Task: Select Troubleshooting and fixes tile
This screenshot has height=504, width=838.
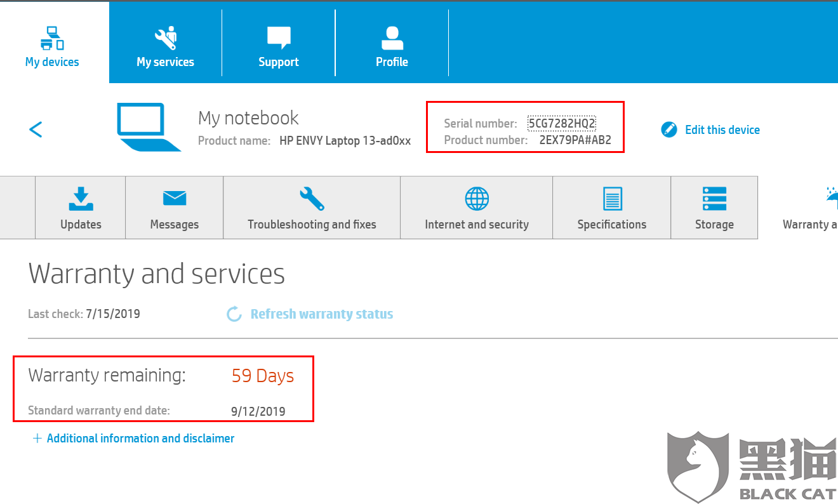Action: 312,208
